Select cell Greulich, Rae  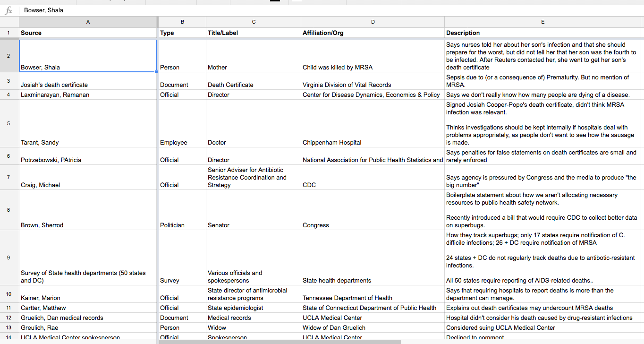[x=88, y=327]
